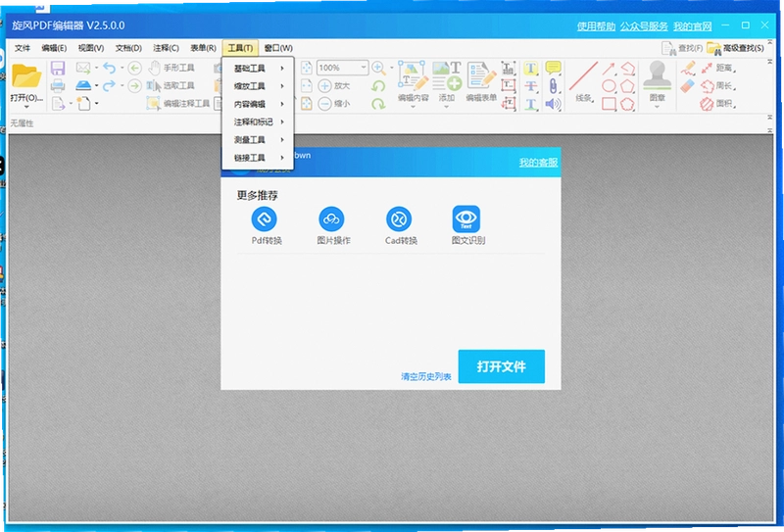The width and height of the screenshot is (784, 532).
Task: Select the Hand tool (手形工具)
Action: (172, 68)
